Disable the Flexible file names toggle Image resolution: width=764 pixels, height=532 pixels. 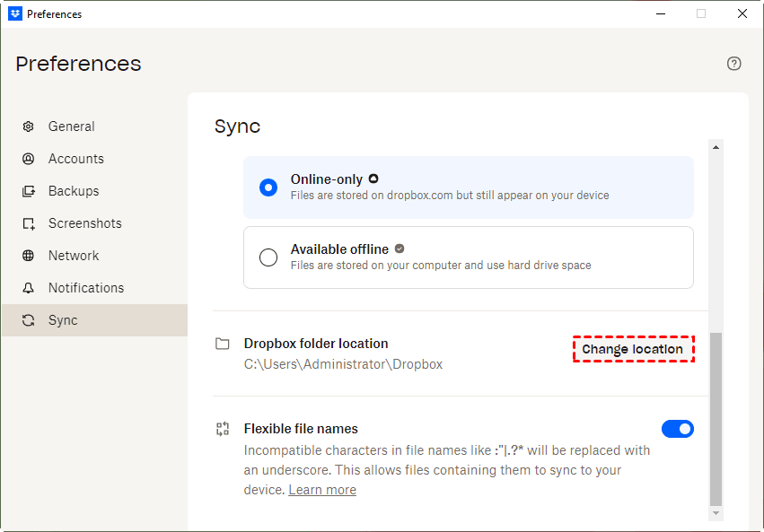[678, 429]
